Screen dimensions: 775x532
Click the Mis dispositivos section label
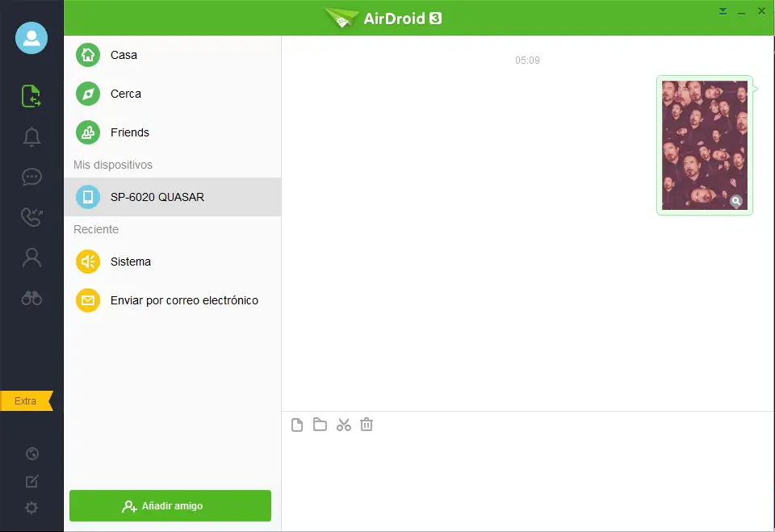tap(113, 165)
